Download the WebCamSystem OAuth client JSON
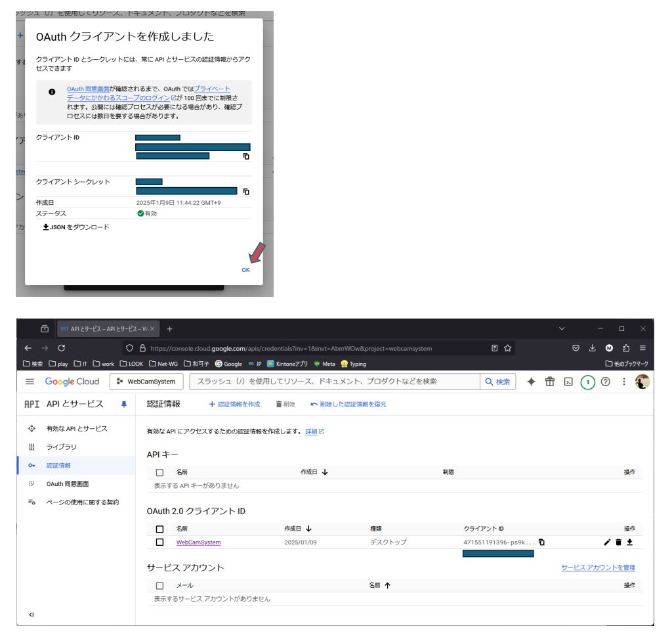Viewport: 672px width, 639px height. tap(629, 542)
